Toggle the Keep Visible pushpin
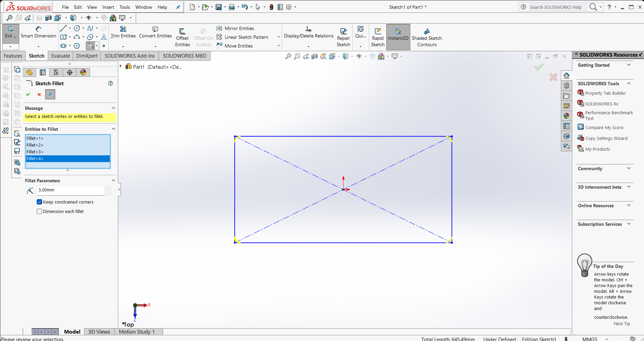This screenshot has width=644, height=341. pos(50,95)
